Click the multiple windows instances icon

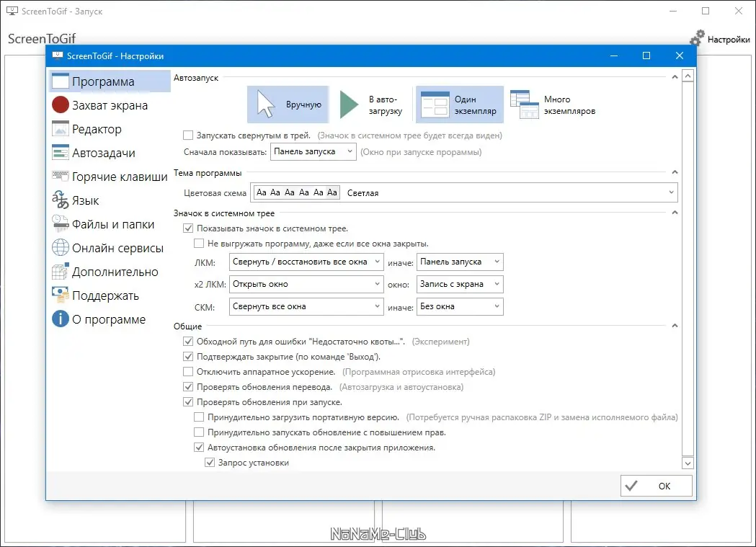click(x=524, y=104)
